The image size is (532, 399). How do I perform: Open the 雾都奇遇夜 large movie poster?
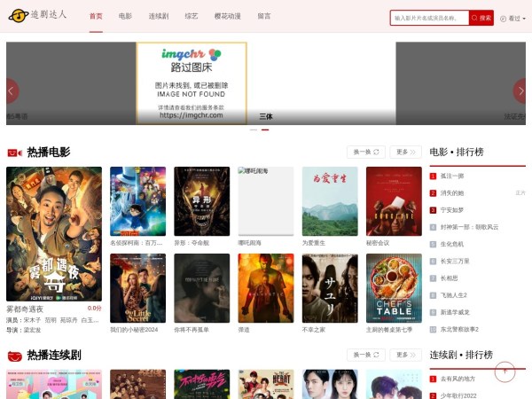[x=54, y=234]
